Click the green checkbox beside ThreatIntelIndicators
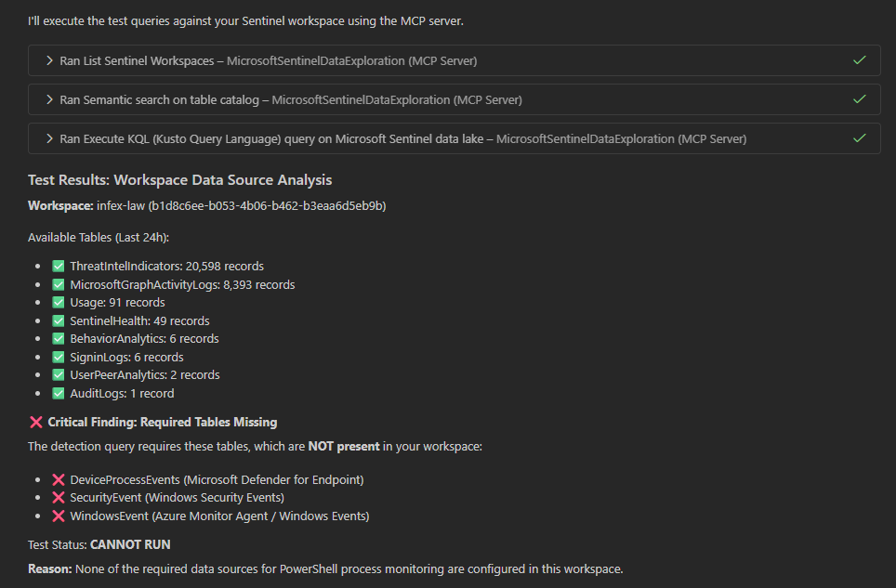The image size is (896, 588). 58,266
